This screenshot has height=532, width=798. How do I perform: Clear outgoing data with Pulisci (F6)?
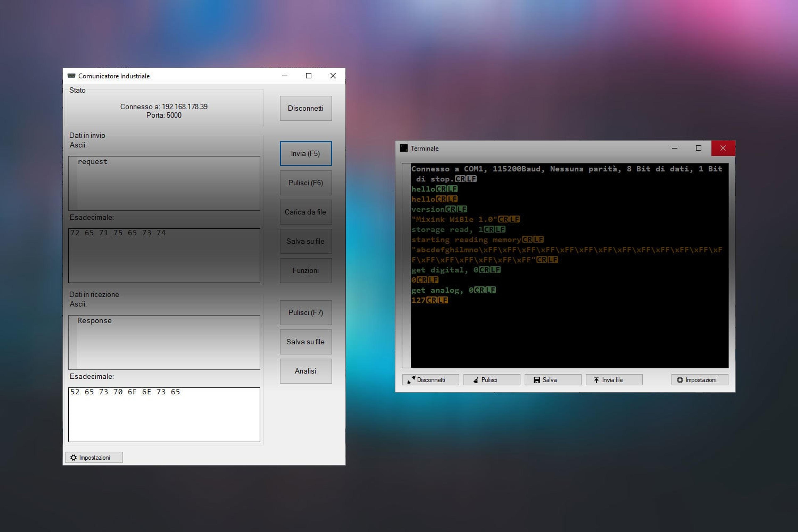pyautogui.click(x=306, y=182)
